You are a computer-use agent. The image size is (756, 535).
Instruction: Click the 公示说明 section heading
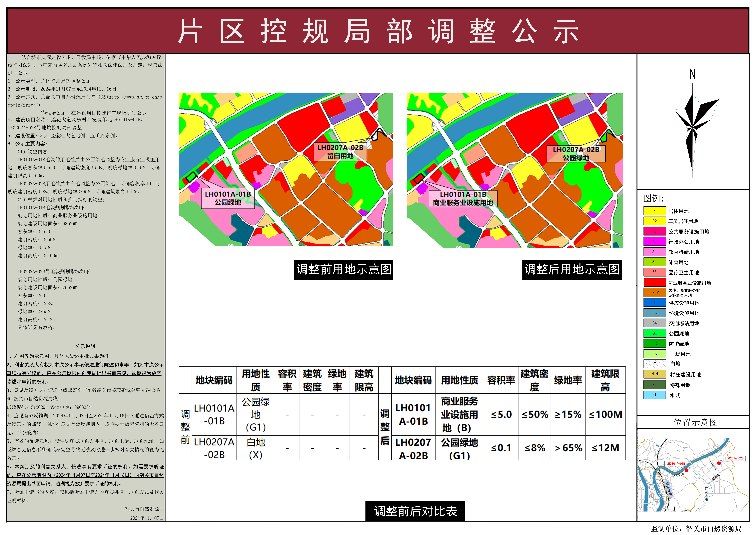point(85,346)
